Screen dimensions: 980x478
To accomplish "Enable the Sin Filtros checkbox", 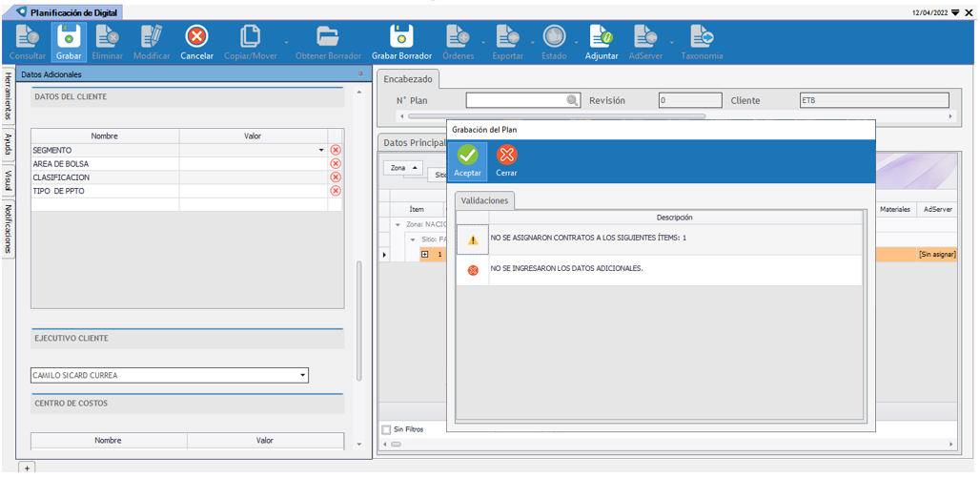I will (387, 429).
